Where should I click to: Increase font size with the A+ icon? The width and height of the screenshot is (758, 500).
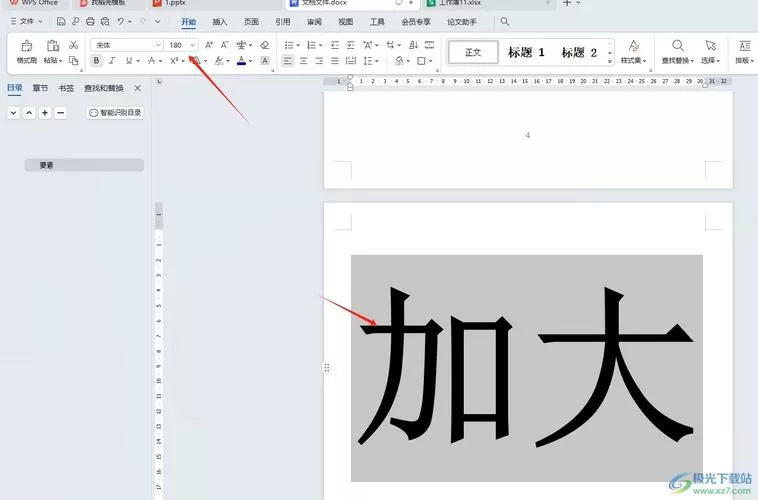tap(209, 45)
